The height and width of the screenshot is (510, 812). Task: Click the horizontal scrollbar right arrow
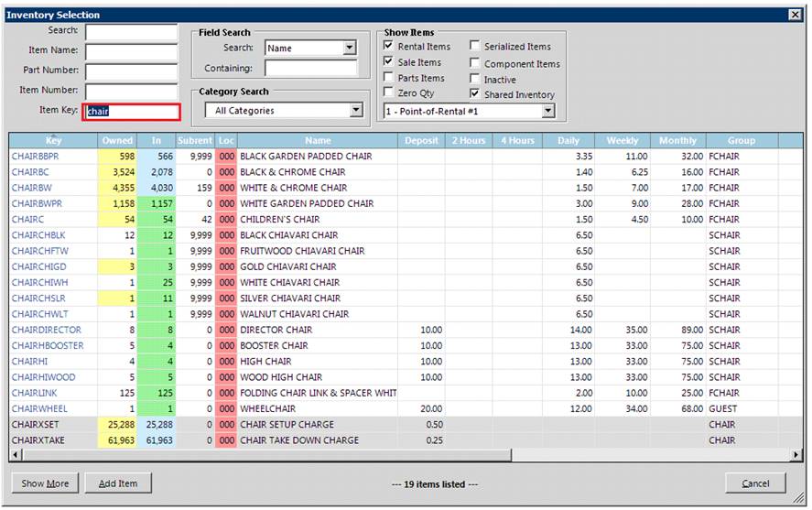click(x=796, y=455)
